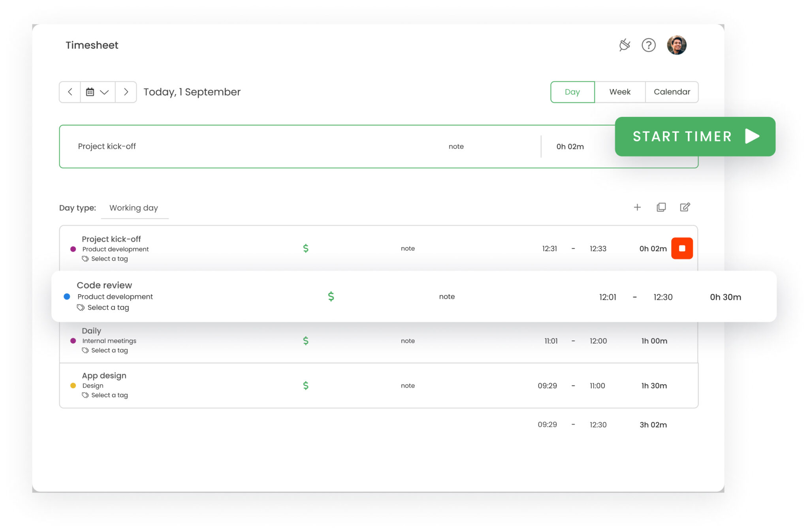Image resolution: width=809 pixels, height=532 pixels.
Task: Click the integrations plug icon
Action: tap(624, 45)
